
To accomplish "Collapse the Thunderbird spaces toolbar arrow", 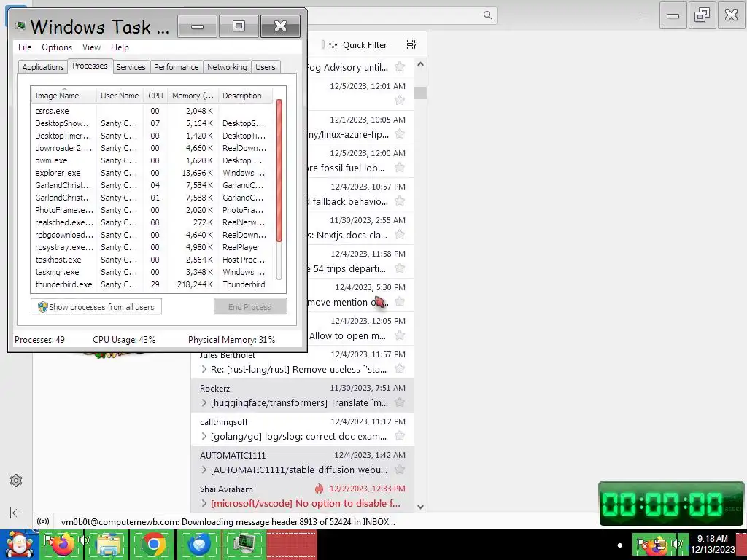I will point(16,513).
